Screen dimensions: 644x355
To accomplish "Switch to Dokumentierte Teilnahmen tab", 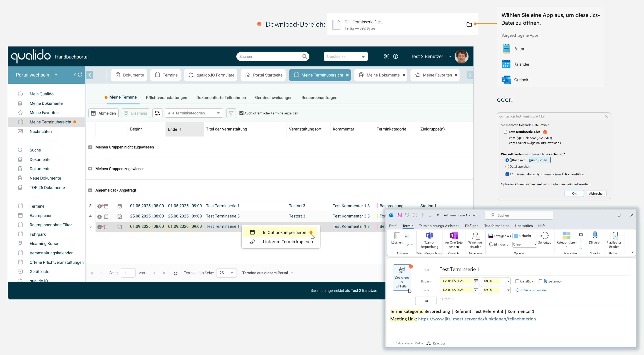I will (221, 98).
